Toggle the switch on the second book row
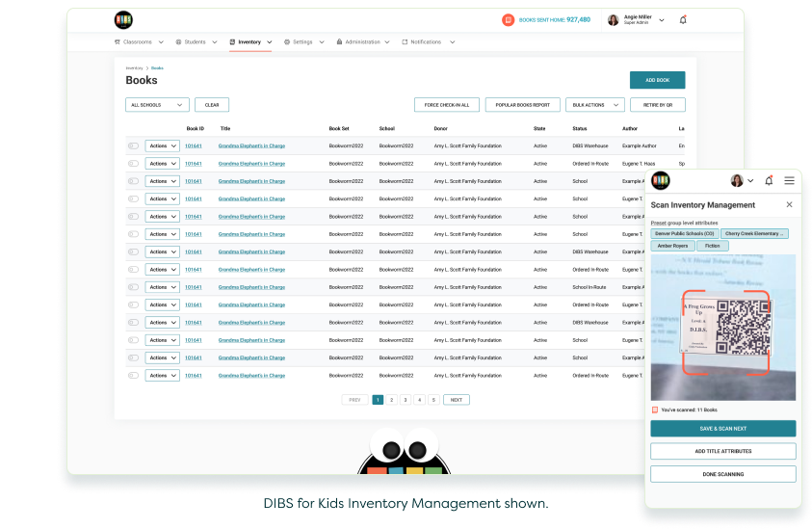The image size is (812, 529). tap(133, 164)
